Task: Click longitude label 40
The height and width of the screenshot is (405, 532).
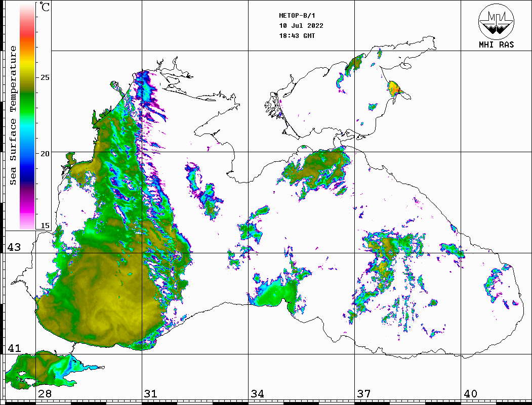Action: point(470,394)
